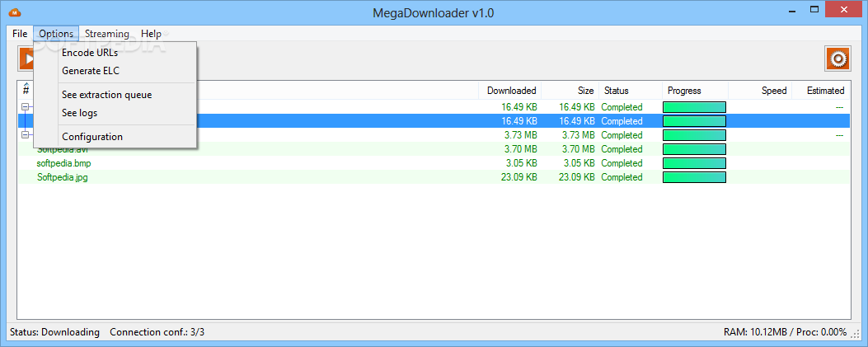Click the progress bar of the 3.70 MB row
Viewport: 868px width, 347px height.
694,149
